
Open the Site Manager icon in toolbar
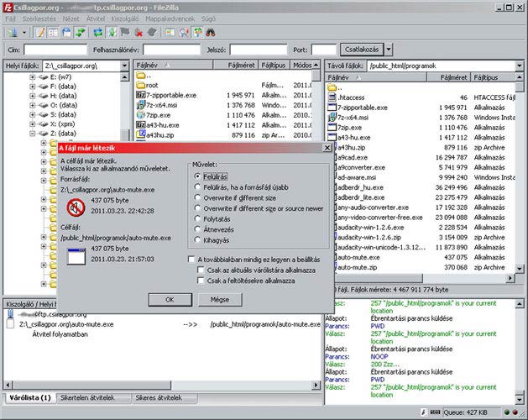(x=12, y=33)
